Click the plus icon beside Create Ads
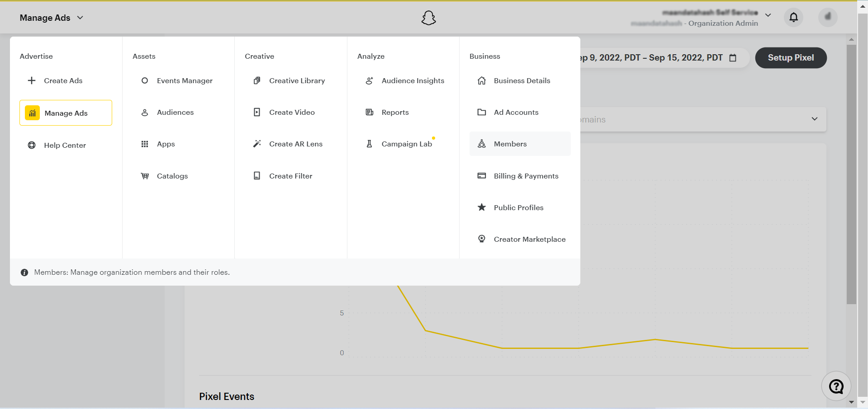The height and width of the screenshot is (409, 868). [32, 80]
